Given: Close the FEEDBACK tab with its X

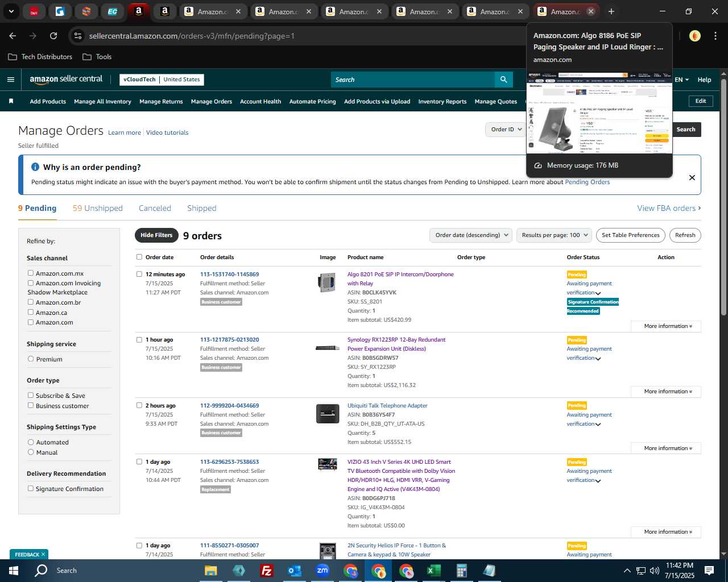Looking at the screenshot, I should 43,554.
